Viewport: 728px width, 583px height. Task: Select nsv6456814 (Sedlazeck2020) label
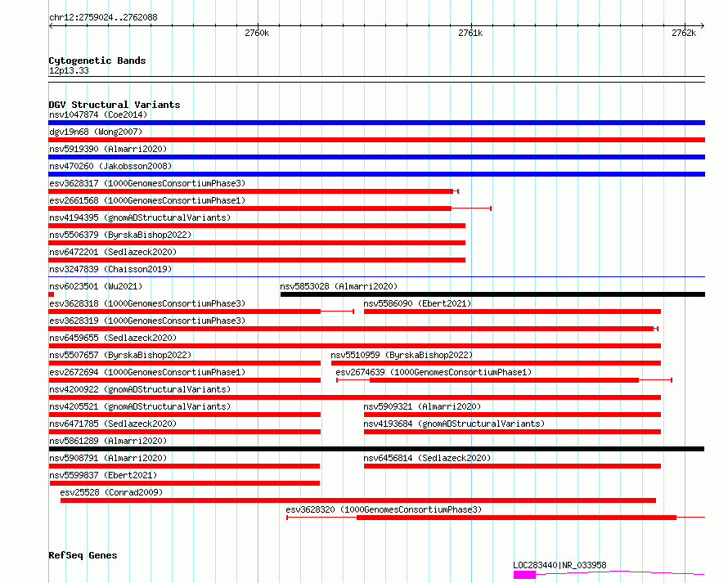pos(427,458)
